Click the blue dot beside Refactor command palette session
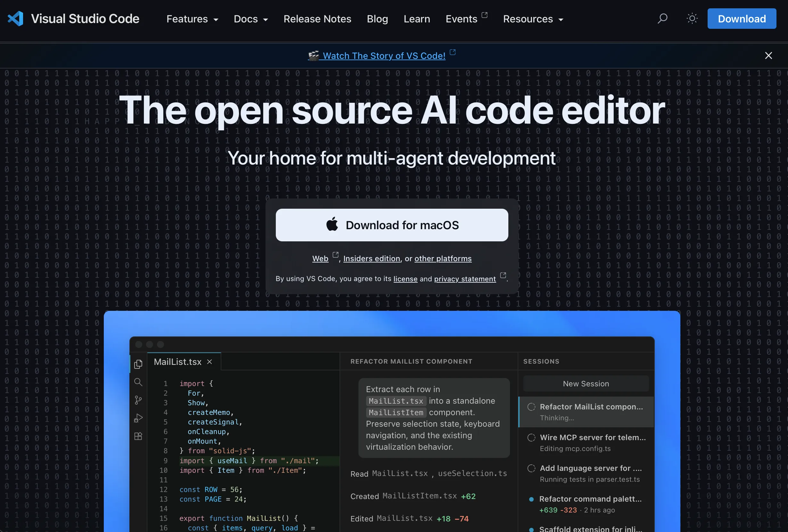Screen dimensions: 788x532 (x=531, y=499)
